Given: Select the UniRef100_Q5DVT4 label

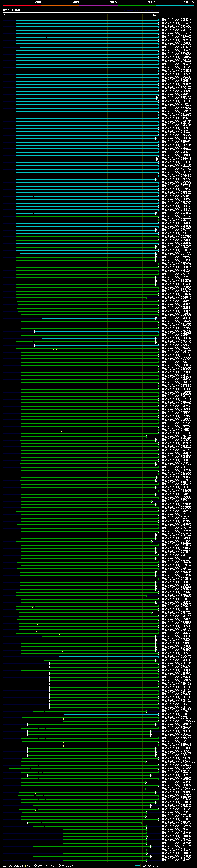Looking at the screenshot, I should tap(177, 40).
